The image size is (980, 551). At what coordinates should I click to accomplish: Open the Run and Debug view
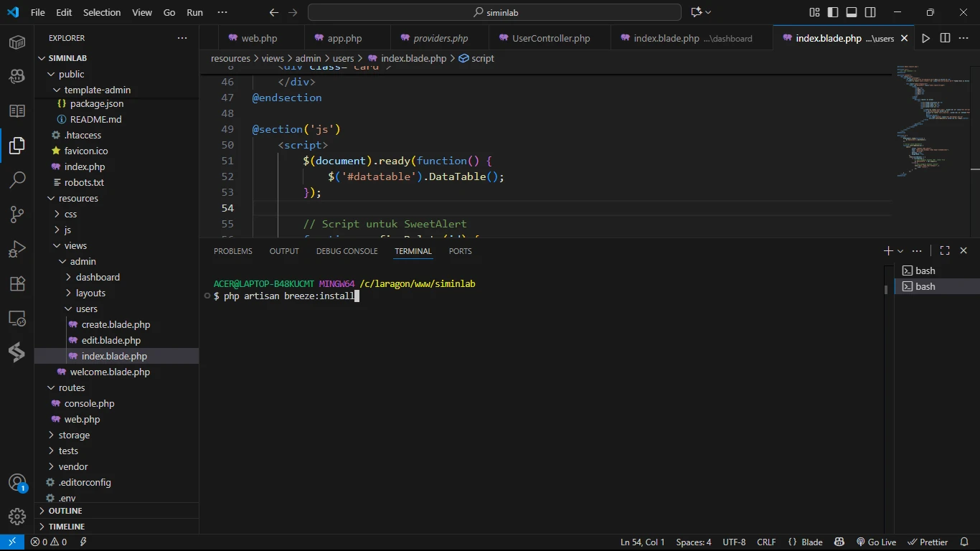tap(17, 249)
